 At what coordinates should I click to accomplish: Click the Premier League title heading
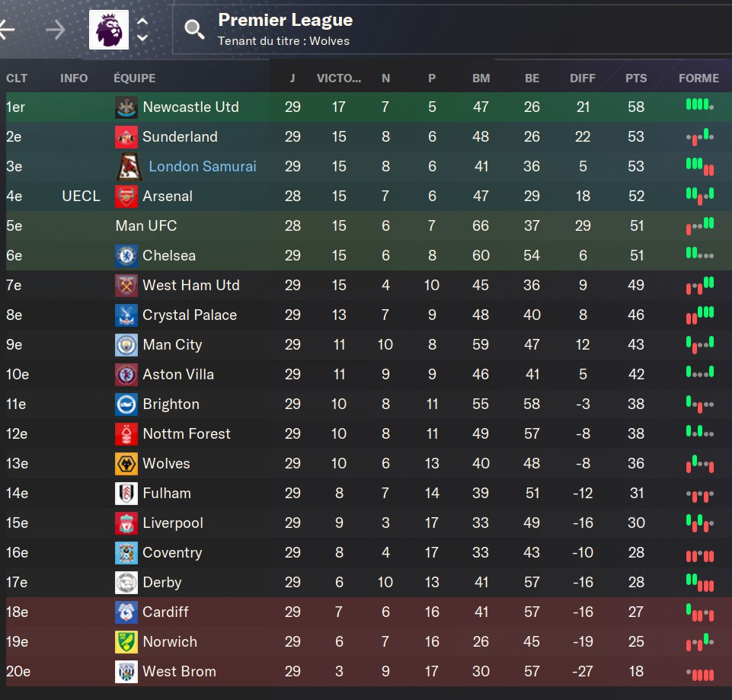click(x=285, y=20)
